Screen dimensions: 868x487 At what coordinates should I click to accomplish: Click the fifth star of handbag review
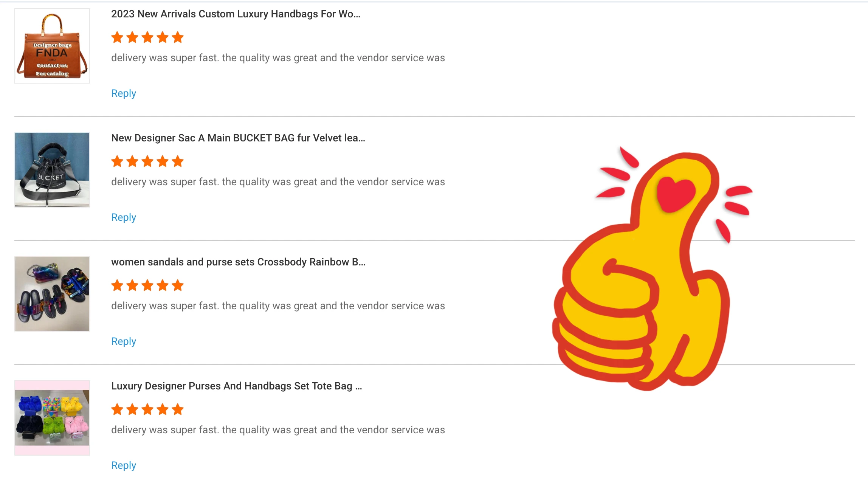pos(177,37)
